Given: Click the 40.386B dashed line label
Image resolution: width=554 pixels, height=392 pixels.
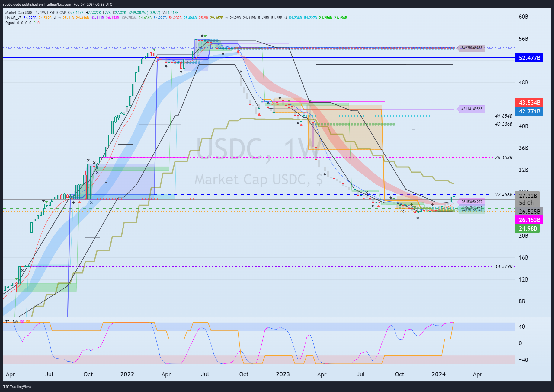Looking at the screenshot, I should coord(504,124).
